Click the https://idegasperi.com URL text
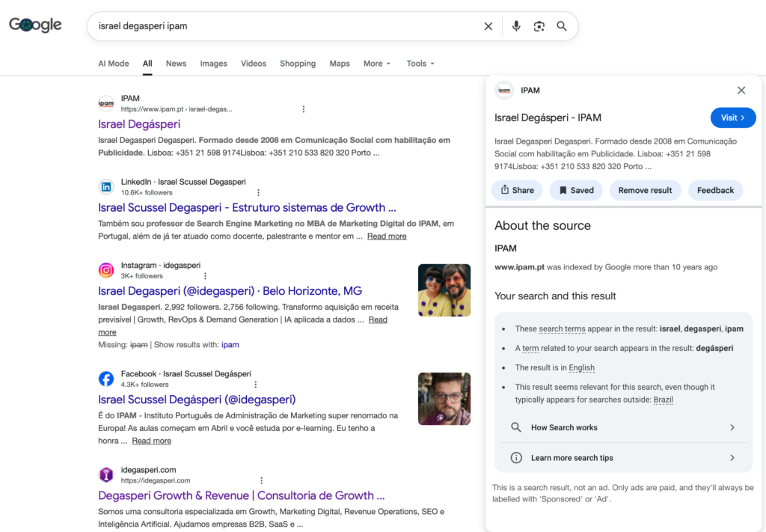This screenshot has height=532, width=766. pyautogui.click(x=156, y=480)
